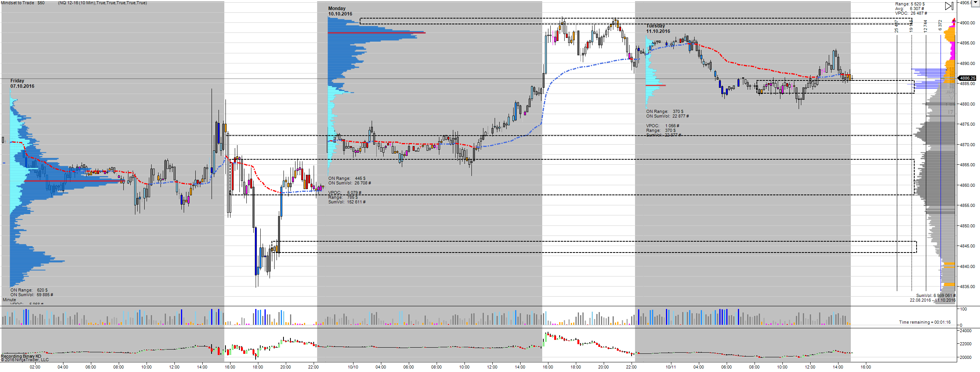
Task: Click the 16:00 label at the time axis far right
Action: (866, 367)
